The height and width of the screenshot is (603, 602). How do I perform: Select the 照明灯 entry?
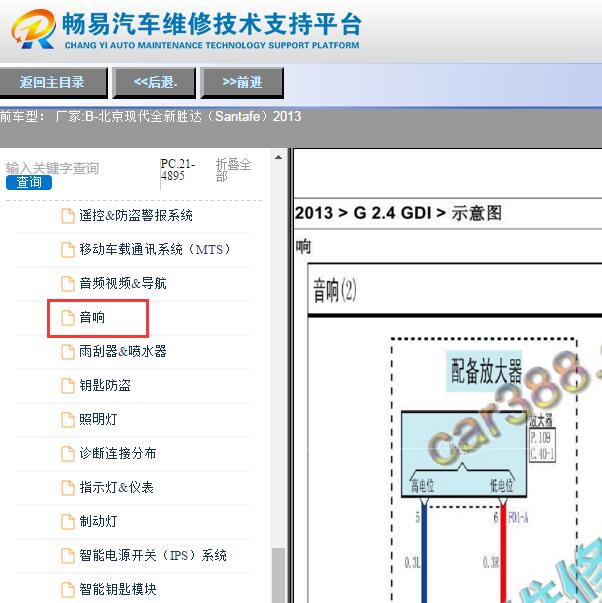(x=98, y=419)
